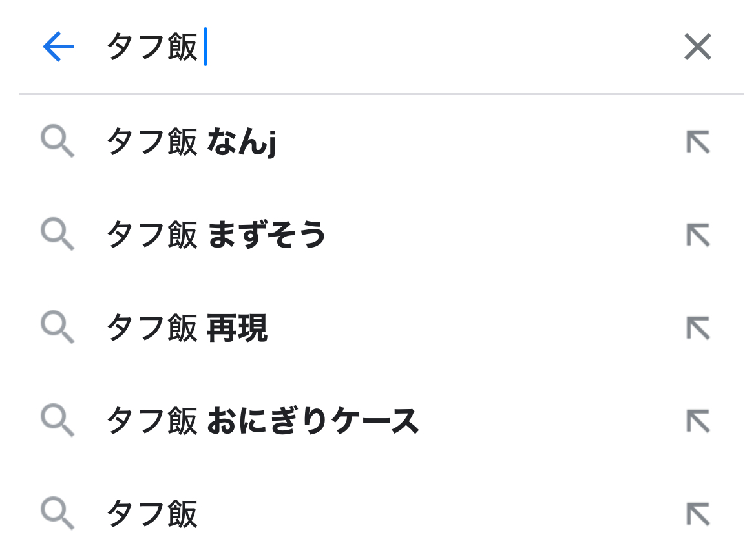Select suggestion タフ飯 なんj
756x559 pixels.
point(191,142)
